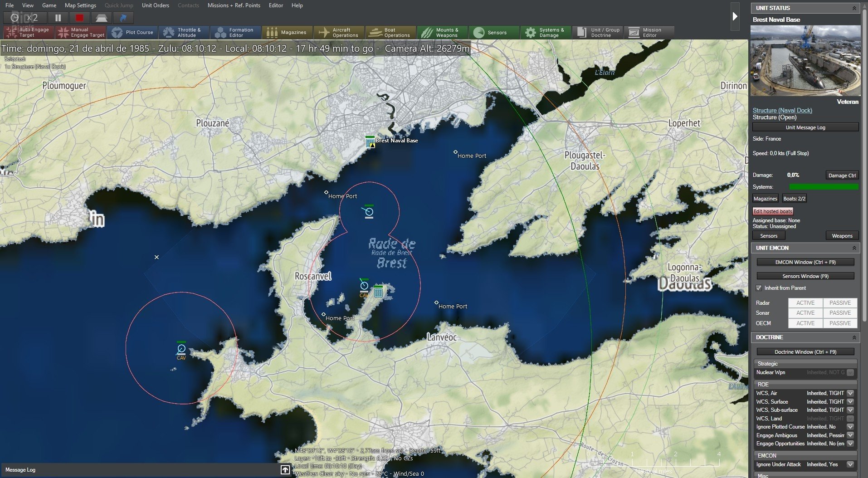Open the Map Settings menu
The width and height of the screenshot is (868, 478).
[80, 5]
